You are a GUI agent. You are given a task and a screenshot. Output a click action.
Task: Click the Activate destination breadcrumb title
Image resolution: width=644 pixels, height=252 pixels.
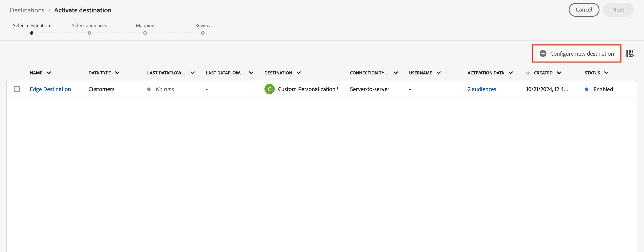click(x=83, y=10)
